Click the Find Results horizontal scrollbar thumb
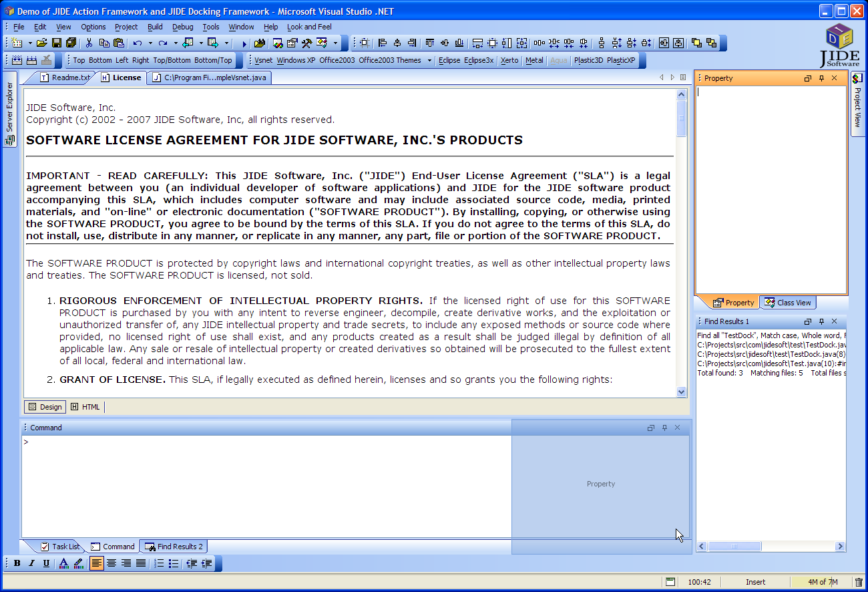 734,547
